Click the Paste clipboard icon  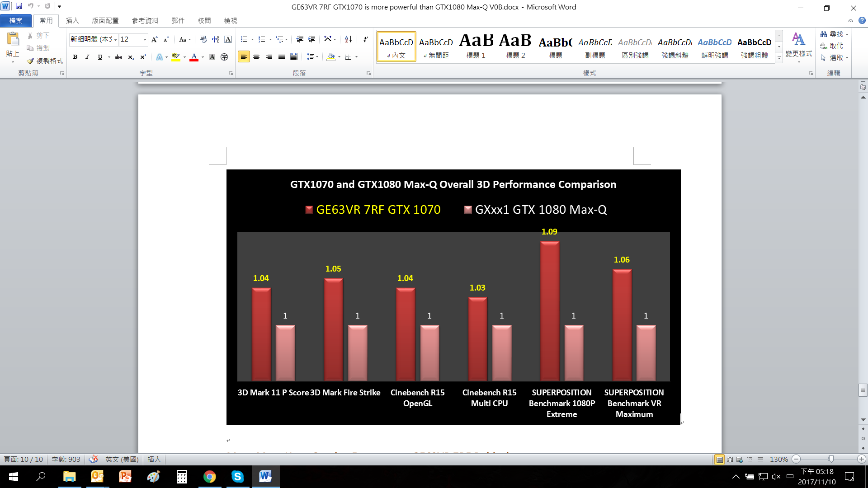13,39
